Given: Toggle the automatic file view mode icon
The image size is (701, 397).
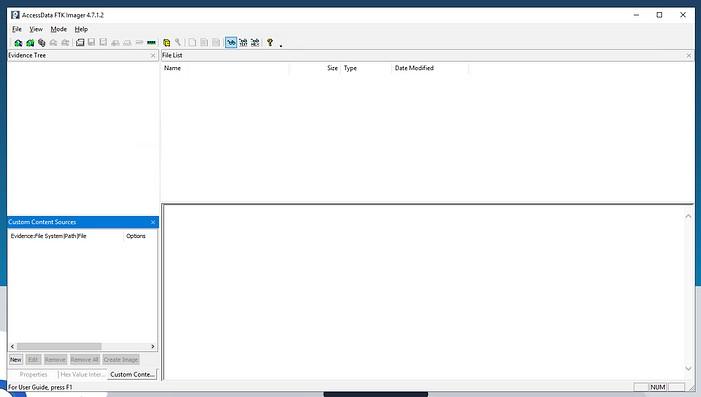Looking at the screenshot, I should (231, 42).
